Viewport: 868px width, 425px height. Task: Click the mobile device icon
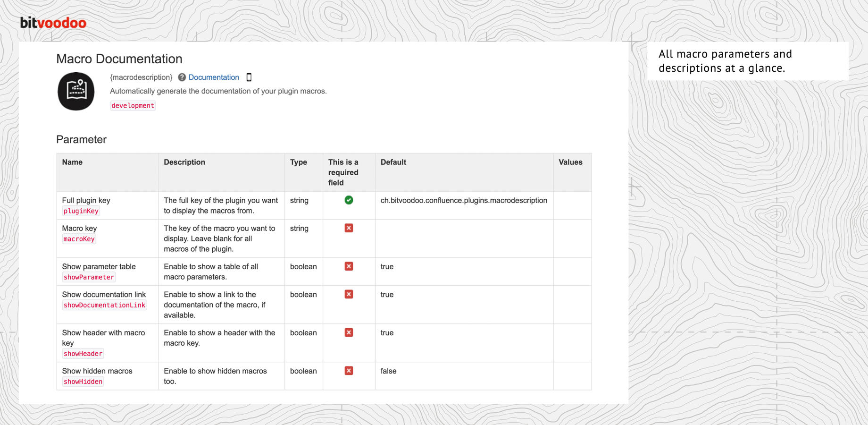point(249,77)
